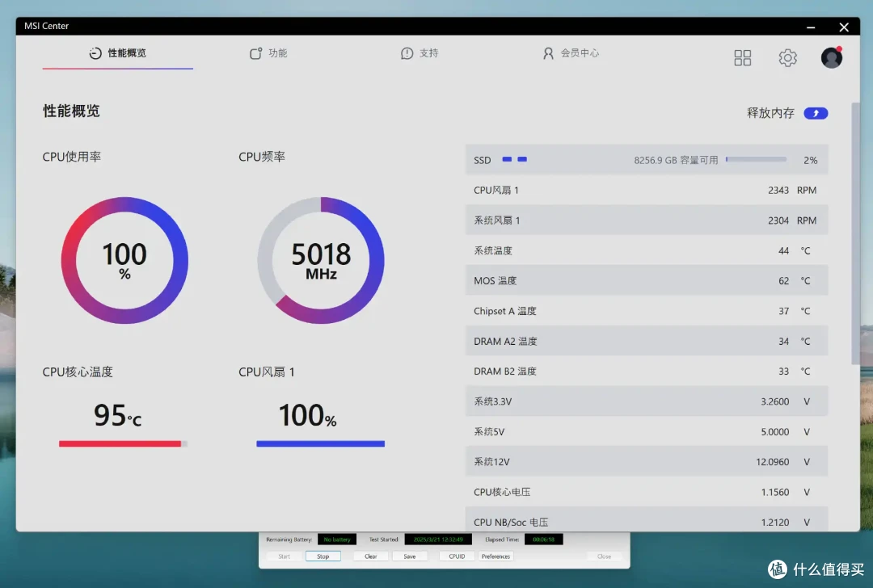The height and width of the screenshot is (588, 873).
Task: Click the 支持 exclamation bubble icon
Action: [x=407, y=52]
